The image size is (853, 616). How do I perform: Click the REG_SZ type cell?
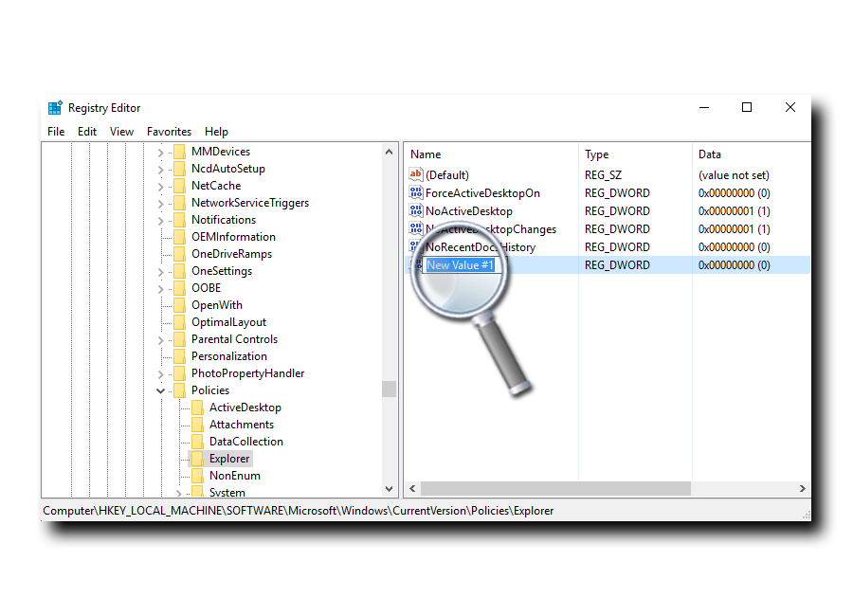603,175
